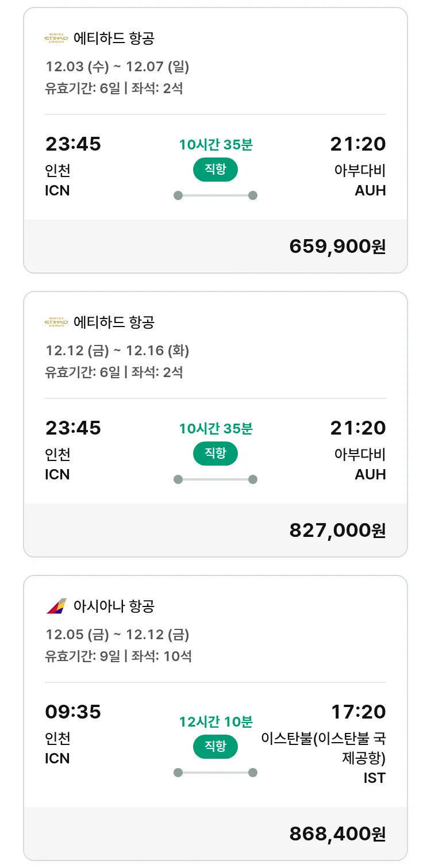
Task: Click the Etihad logo on the 12.03 flight
Action: coord(56,39)
